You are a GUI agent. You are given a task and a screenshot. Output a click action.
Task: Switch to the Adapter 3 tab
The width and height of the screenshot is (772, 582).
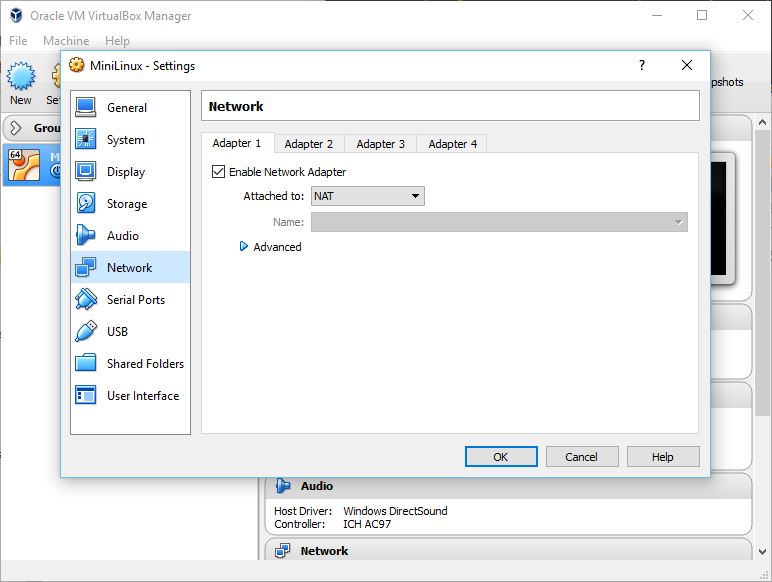click(x=381, y=144)
